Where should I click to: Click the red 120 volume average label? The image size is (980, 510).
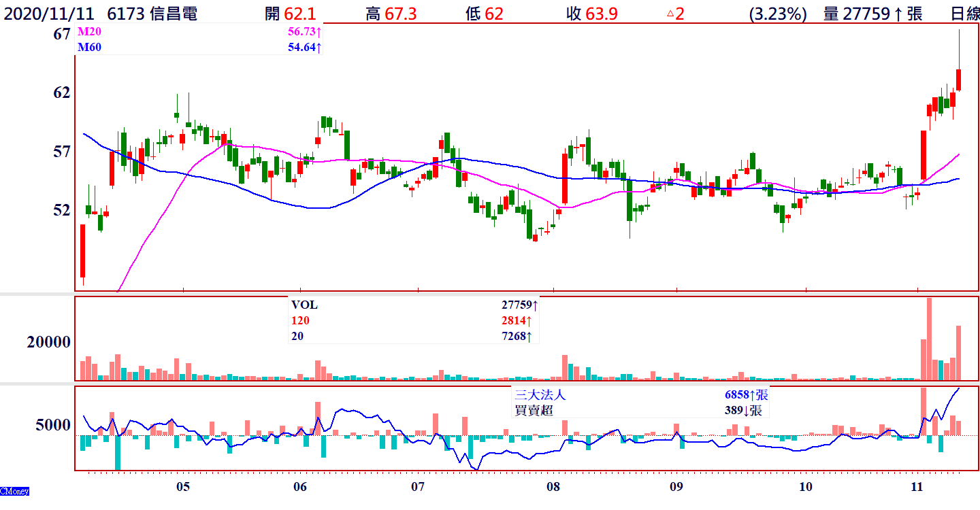[299, 321]
